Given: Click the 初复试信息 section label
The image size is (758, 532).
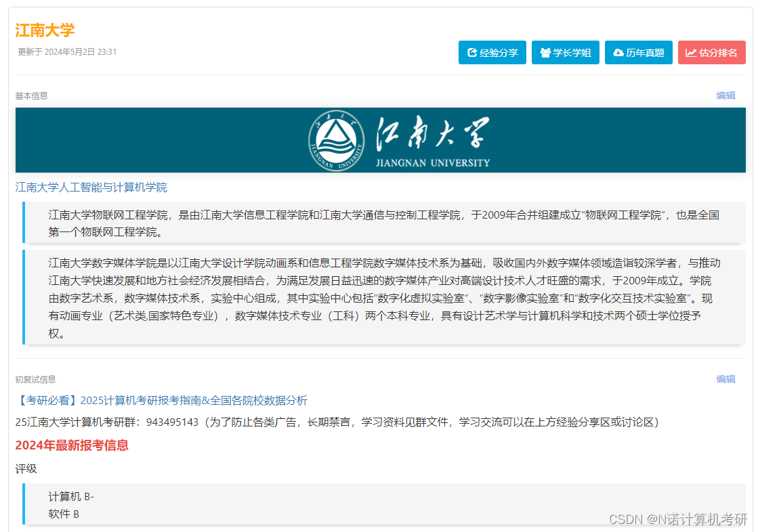Looking at the screenshot, I should [x=35, y=379].
